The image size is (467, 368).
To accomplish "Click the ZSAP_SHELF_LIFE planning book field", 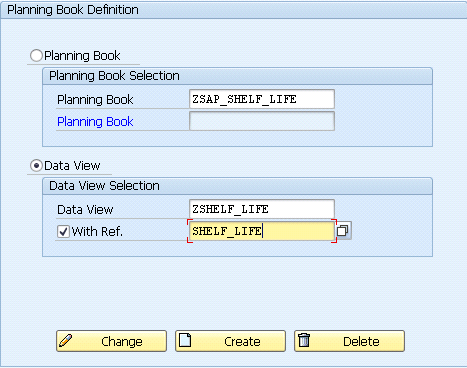I will click(x=262, y=99).
